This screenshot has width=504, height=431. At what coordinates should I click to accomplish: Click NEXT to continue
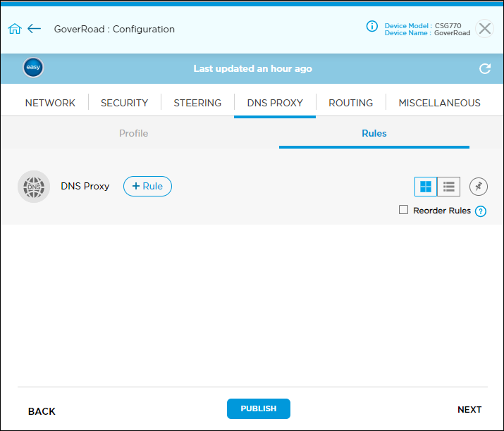pos(469,410)
